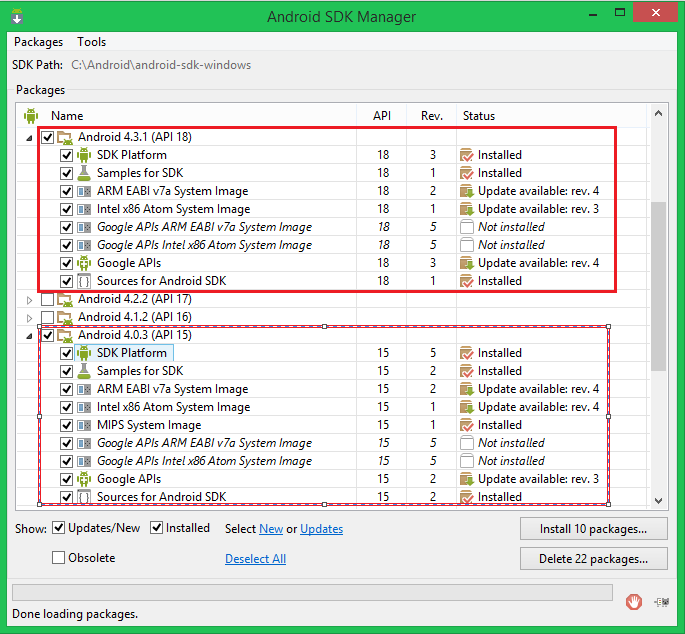Uncheck the Android 4.0.3 (API 15) group checkbox

pyautogui.click(x=47, y=336)
